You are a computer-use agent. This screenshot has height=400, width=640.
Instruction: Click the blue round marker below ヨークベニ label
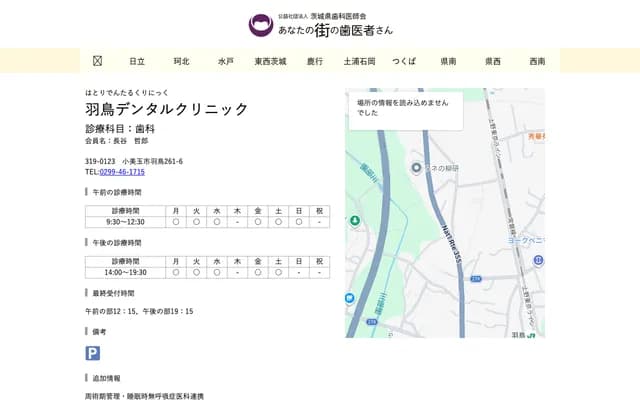[x=538, y=260]
